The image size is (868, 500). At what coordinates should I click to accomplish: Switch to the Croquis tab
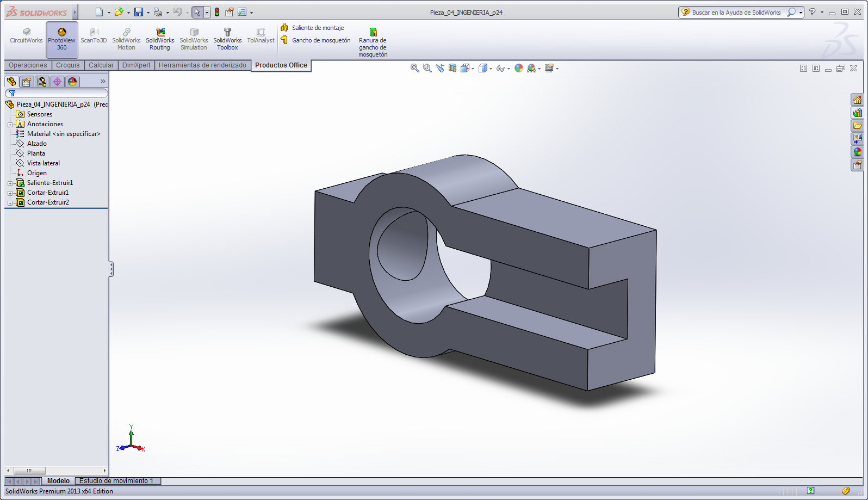(67, 65)
